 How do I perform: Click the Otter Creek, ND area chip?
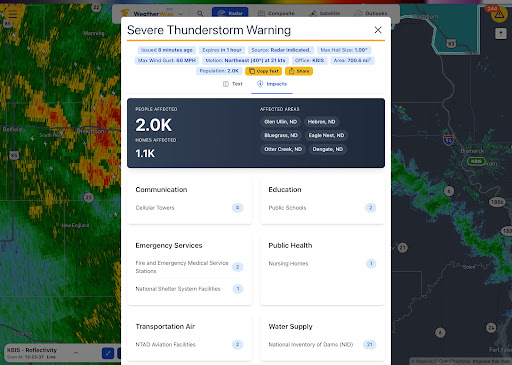pyautogui.click(x=283, y=149)
